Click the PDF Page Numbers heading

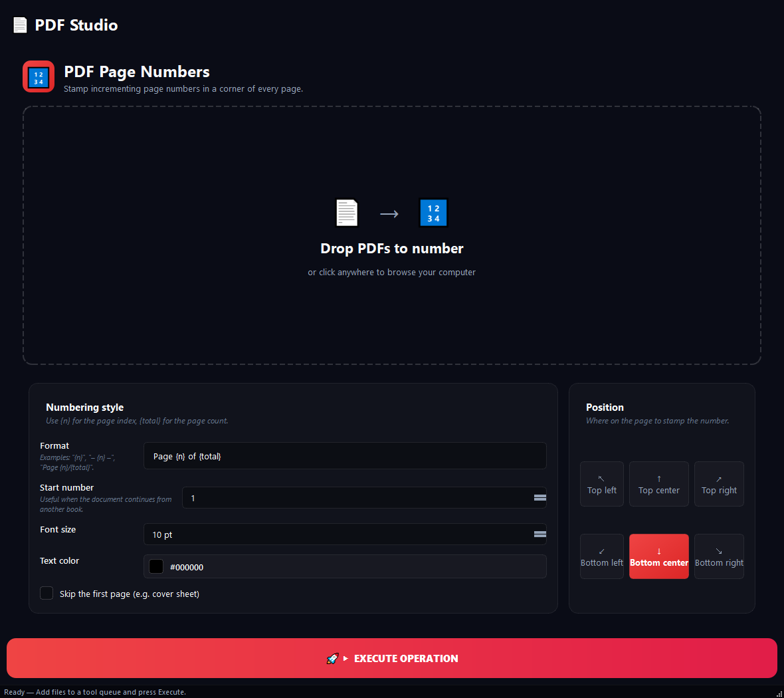click(137, 72)
